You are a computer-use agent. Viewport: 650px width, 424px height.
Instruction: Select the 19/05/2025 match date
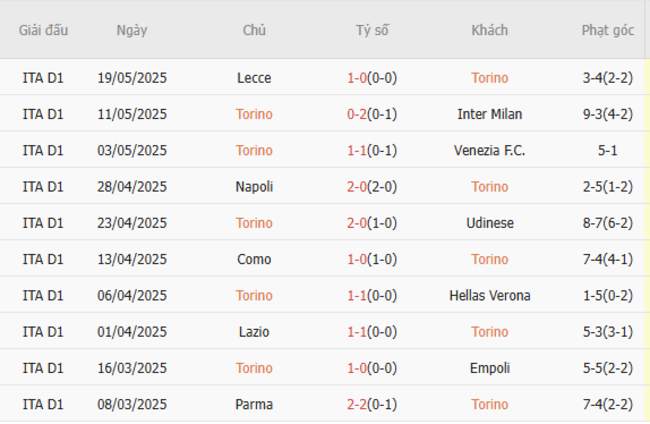(x=132, y=78)
